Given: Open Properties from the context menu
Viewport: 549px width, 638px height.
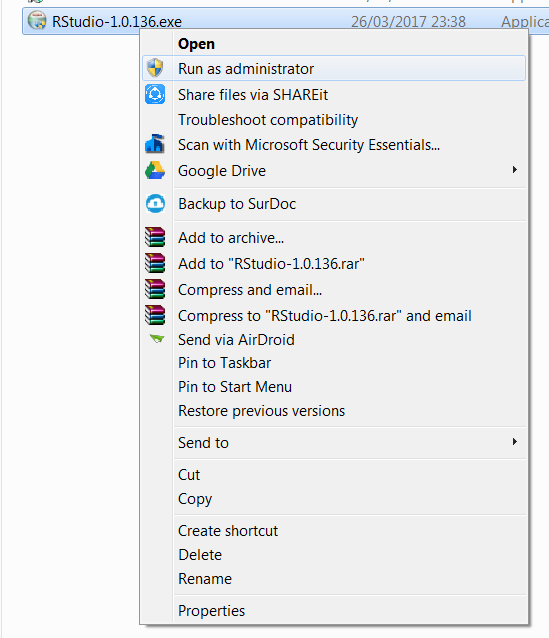Looking at the screenshot, I should tap(334, 610).
